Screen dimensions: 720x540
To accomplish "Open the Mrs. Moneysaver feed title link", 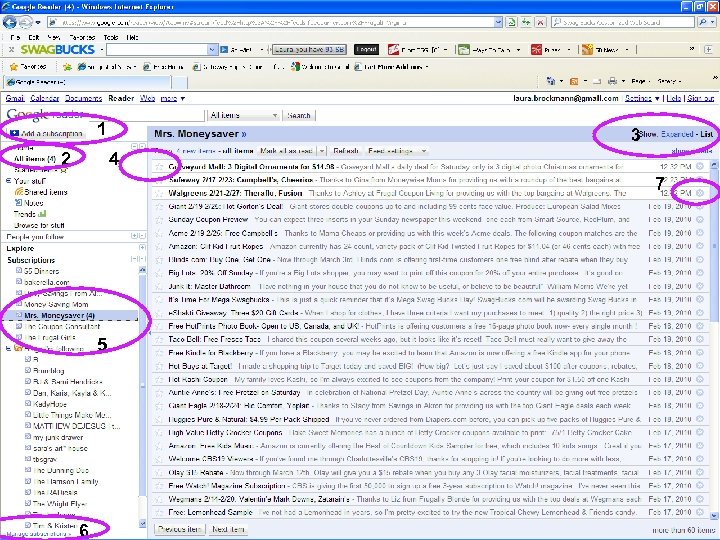I will pos(200,134).
